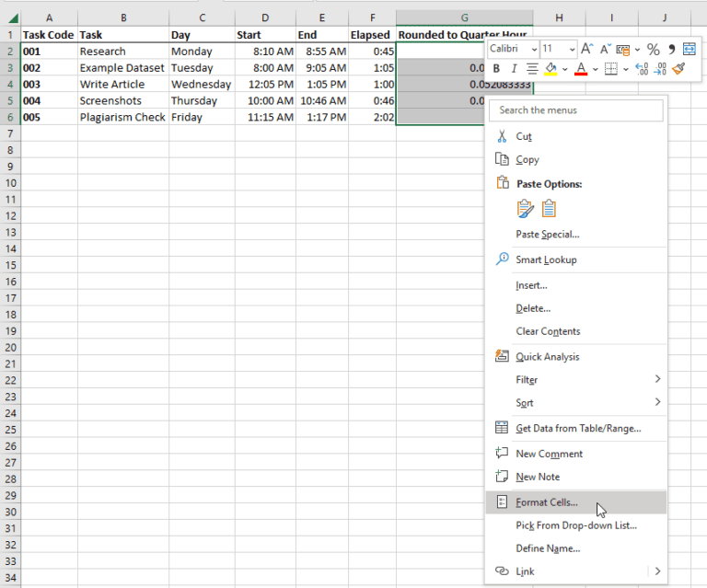Apply the yellow fill color bucket

[x=551, y=68]
